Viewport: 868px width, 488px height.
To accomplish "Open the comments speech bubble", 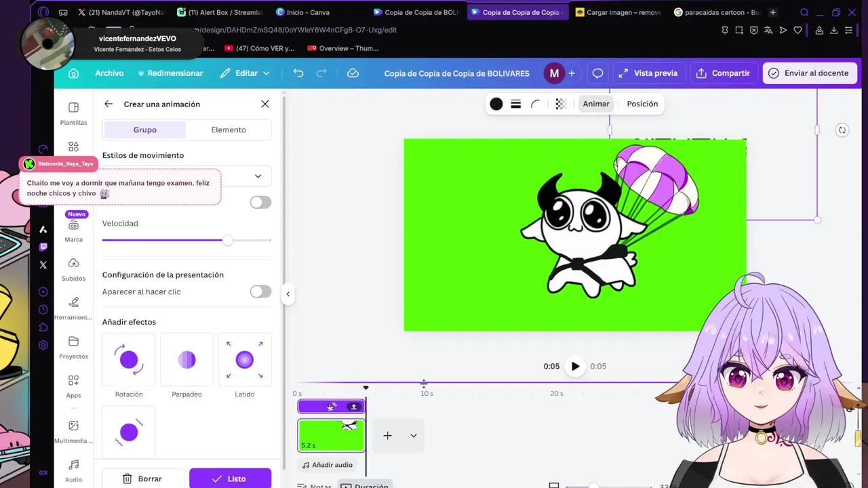I will [597, 73].
